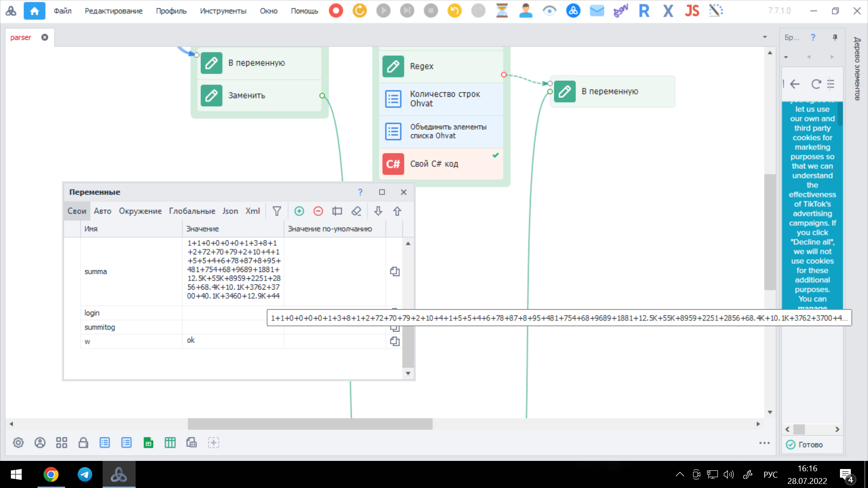This screenshot has width=868, height=488.
Task: Open the Инструменты menu
Action: (x=223, y=11)
